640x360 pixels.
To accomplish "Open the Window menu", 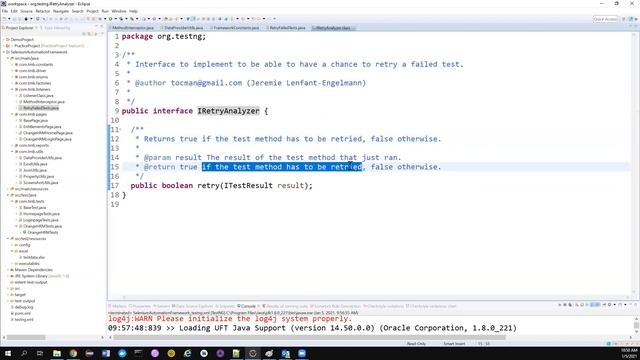I will (119, 11).
